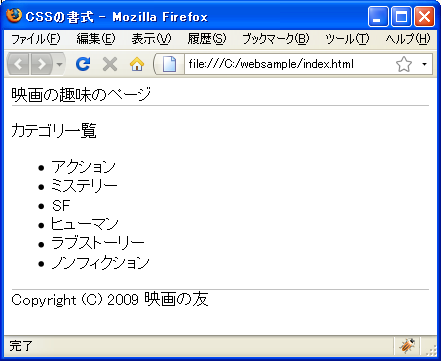Click the list item ヒューマン
Image resolution: width=441 pixels, height=361 pixels.
[85, 224]
